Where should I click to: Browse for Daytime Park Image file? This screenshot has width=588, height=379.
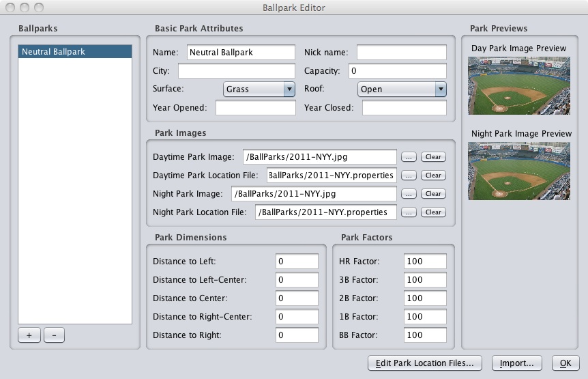tap(409, 157)
